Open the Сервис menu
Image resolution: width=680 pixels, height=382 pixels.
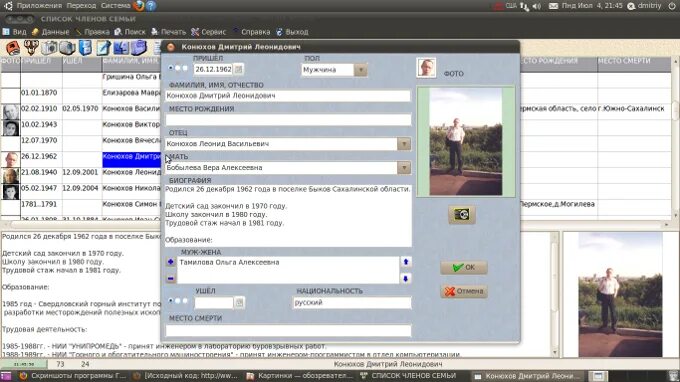coord(209,32)
